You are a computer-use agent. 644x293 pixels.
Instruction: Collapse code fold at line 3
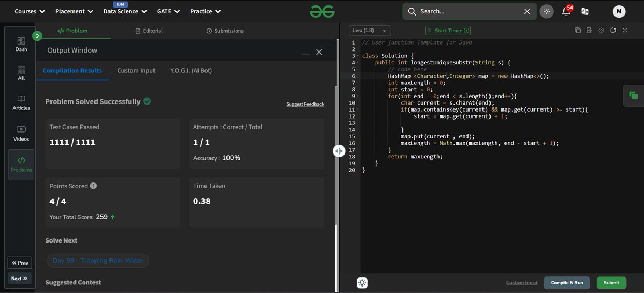click(x=357, y=56)
